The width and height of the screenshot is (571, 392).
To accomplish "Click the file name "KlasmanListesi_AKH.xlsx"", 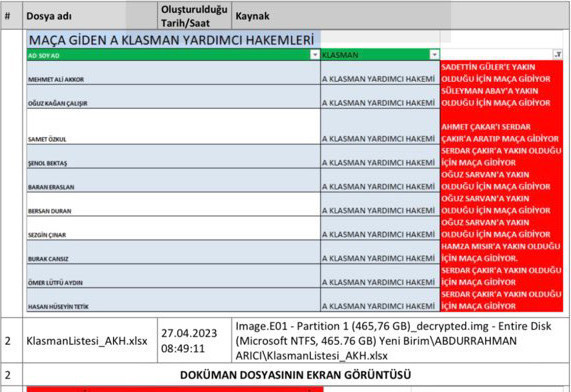I will coord(87,341).
